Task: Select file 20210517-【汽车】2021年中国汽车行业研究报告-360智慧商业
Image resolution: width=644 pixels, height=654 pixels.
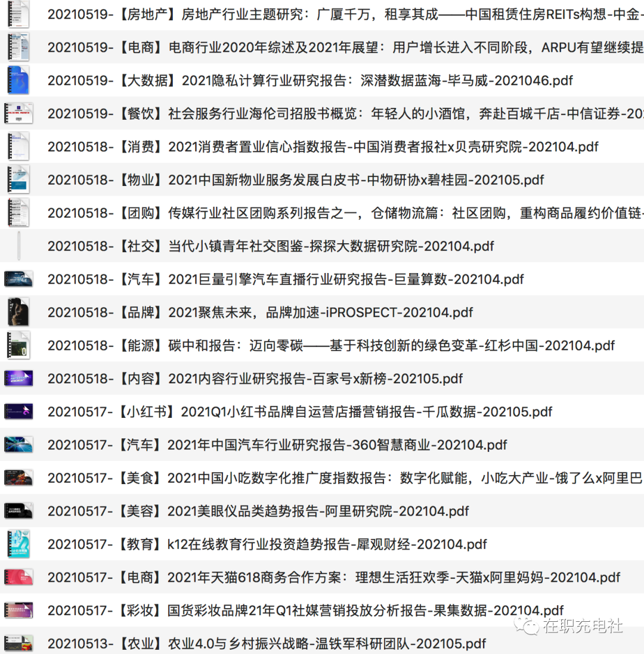Action: click(x=322, y=445)
